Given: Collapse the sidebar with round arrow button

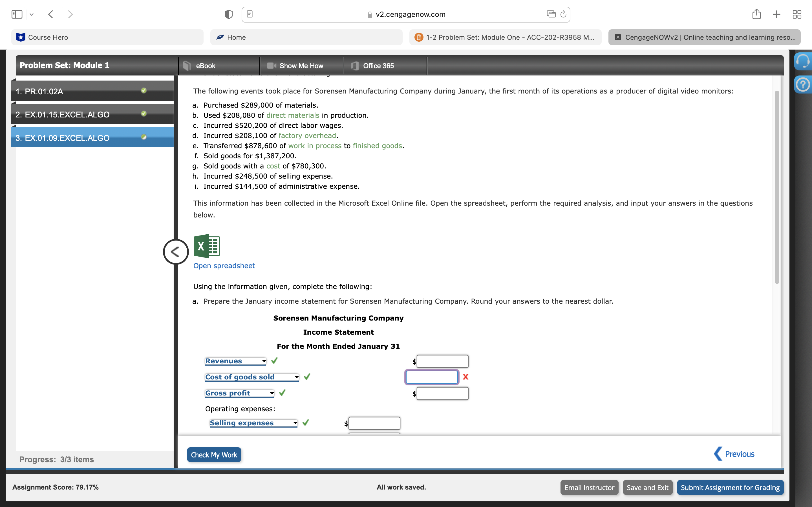Looking at the screenshot, I should 175,252.
